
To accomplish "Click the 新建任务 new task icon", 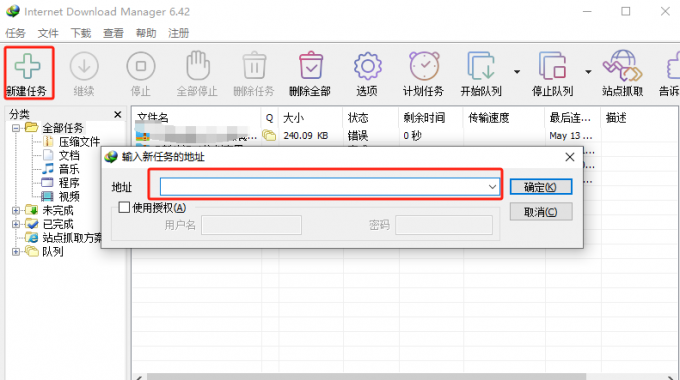I will click(27, 66).
